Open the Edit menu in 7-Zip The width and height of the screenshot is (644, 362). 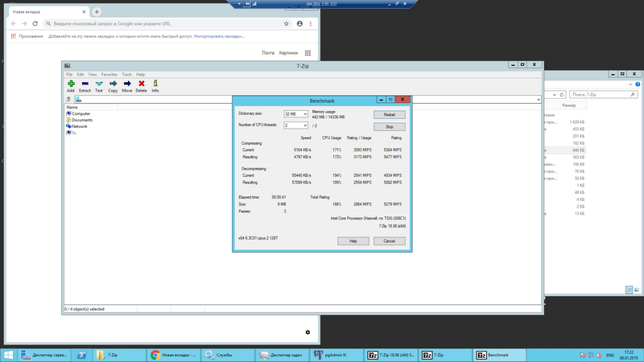coord(80,74)
